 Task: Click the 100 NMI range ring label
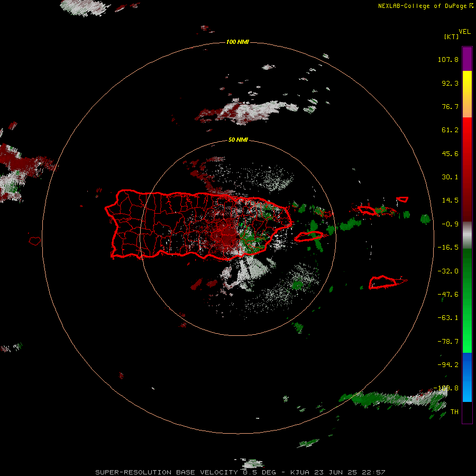click(x=237, y=42)
